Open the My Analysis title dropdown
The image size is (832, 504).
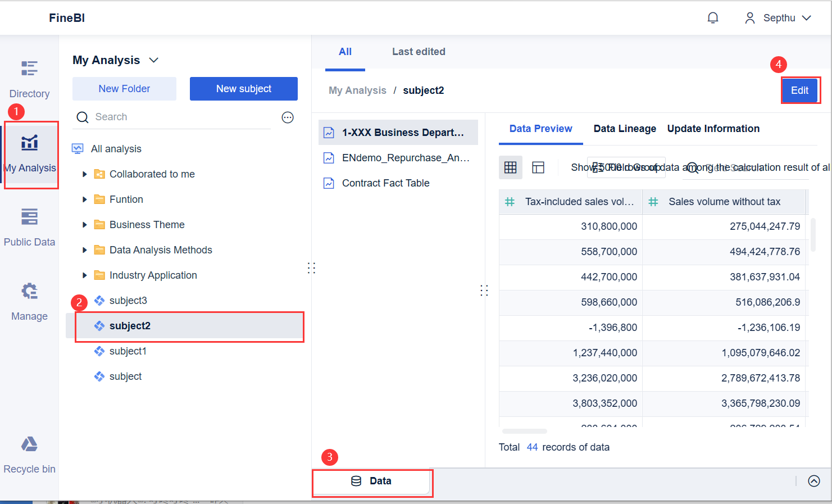coord(153,60)
